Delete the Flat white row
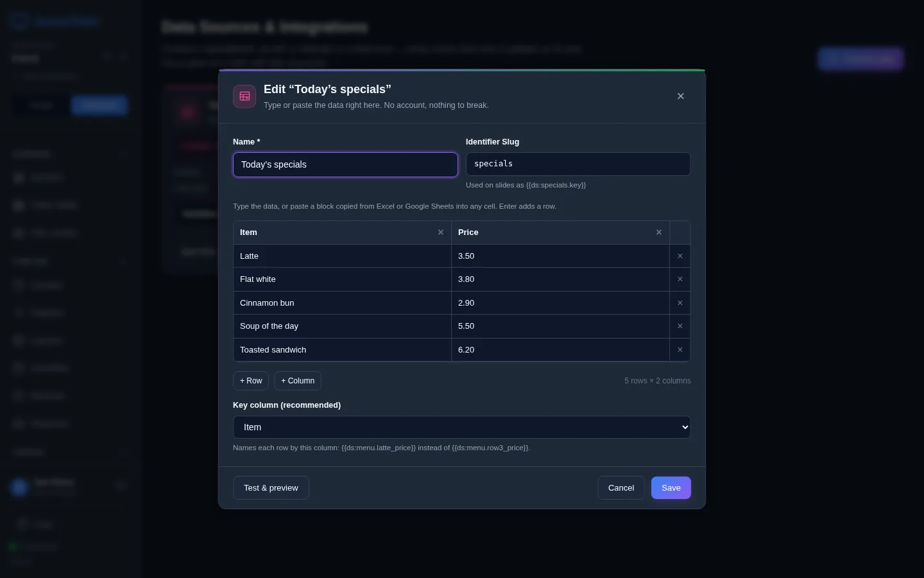The height and width of the screenshot is (578, 924). tap(680, 279)
